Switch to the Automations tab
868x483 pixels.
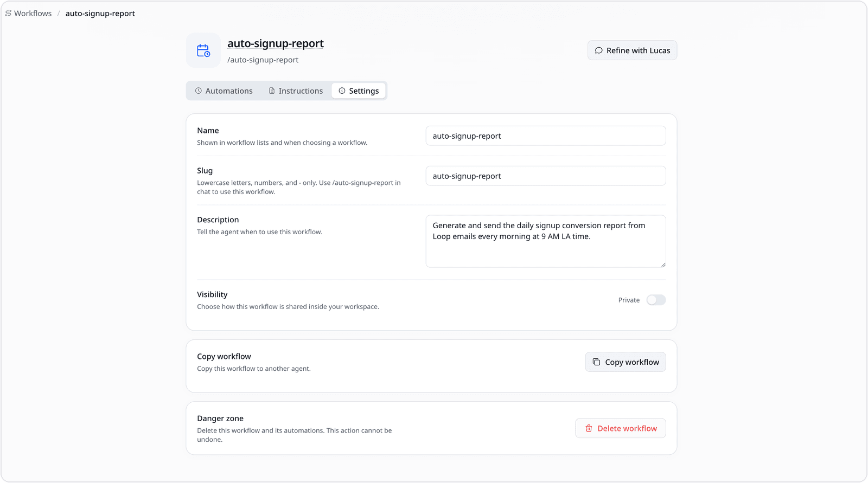click(224, 91)
